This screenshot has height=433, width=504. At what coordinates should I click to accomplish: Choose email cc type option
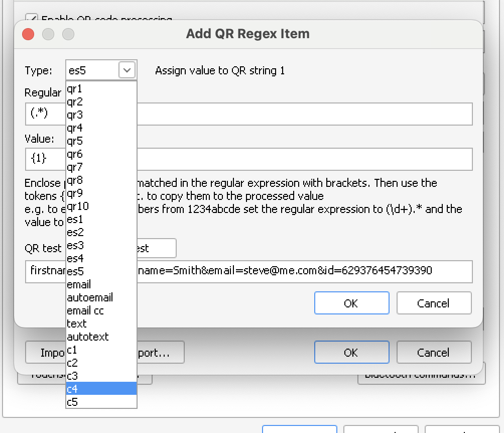tap(85, 311)
